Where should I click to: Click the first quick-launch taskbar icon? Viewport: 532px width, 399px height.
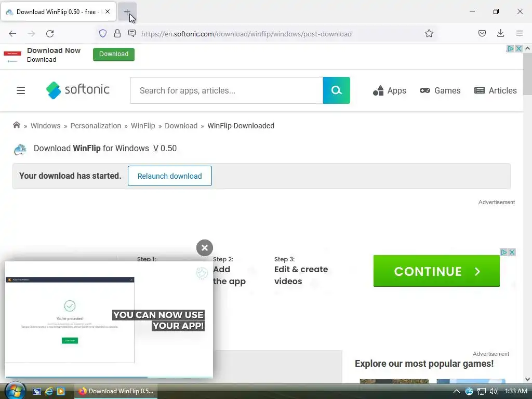pyautogui.click(x=37, y=391)
